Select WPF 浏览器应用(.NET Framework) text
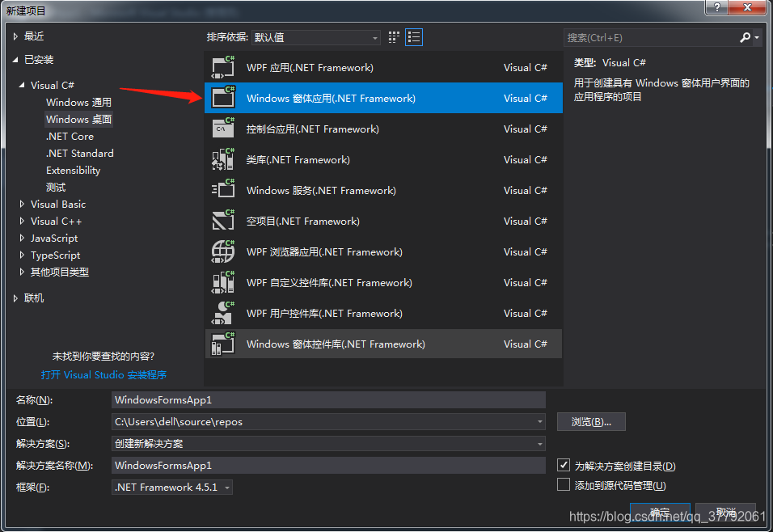 point(324,252)
